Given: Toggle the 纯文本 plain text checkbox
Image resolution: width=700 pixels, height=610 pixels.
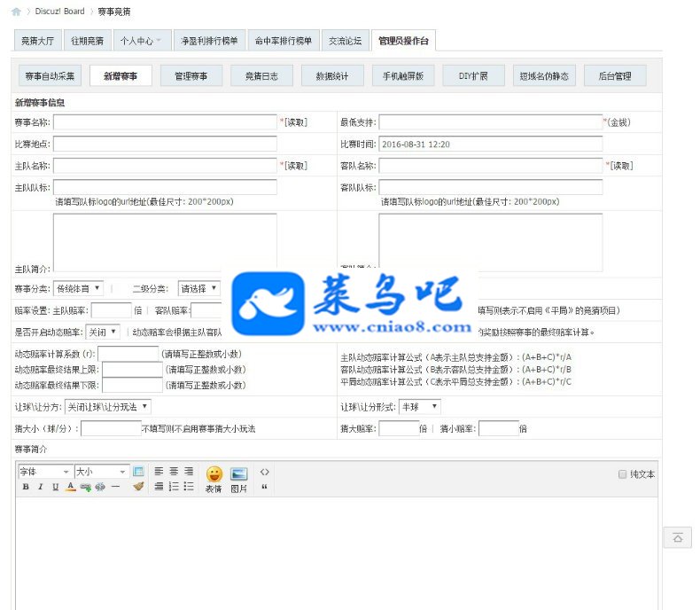Looking at the screenshot, I should (622, 474).
